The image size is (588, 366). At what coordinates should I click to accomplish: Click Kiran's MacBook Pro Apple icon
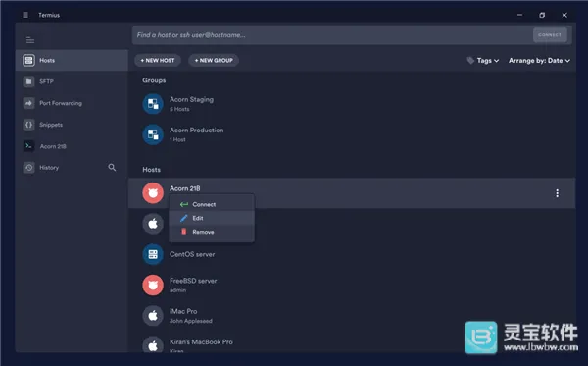153,344
